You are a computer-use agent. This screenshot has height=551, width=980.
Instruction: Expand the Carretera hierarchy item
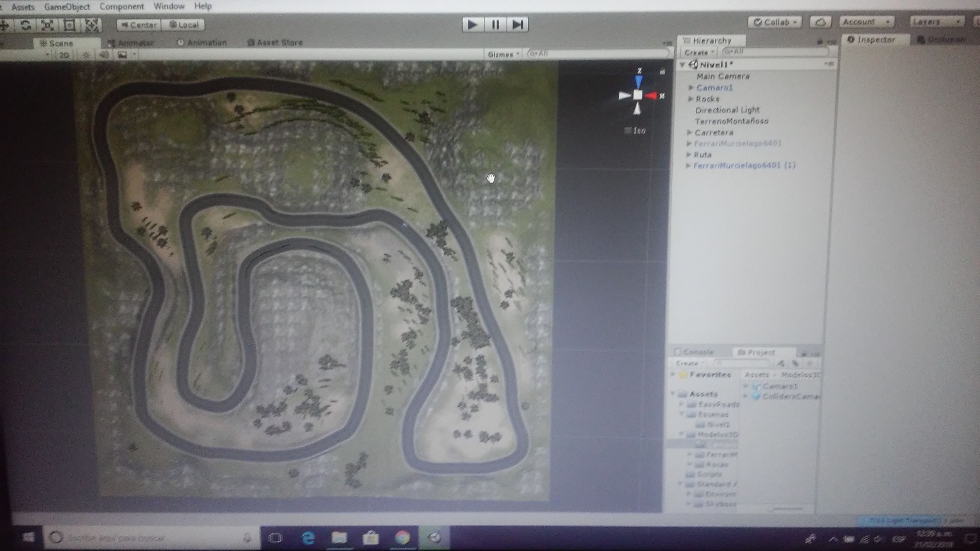click(689, 132)
